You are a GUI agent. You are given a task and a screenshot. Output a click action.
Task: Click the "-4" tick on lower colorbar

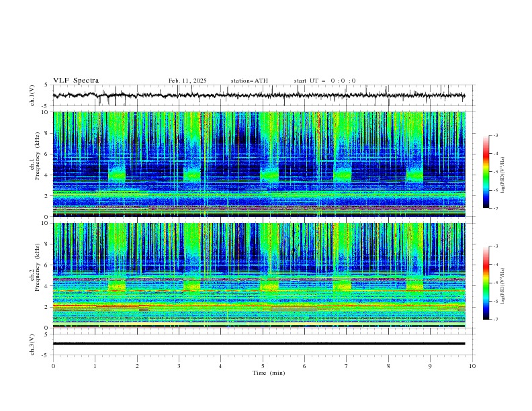click(496, 265)
